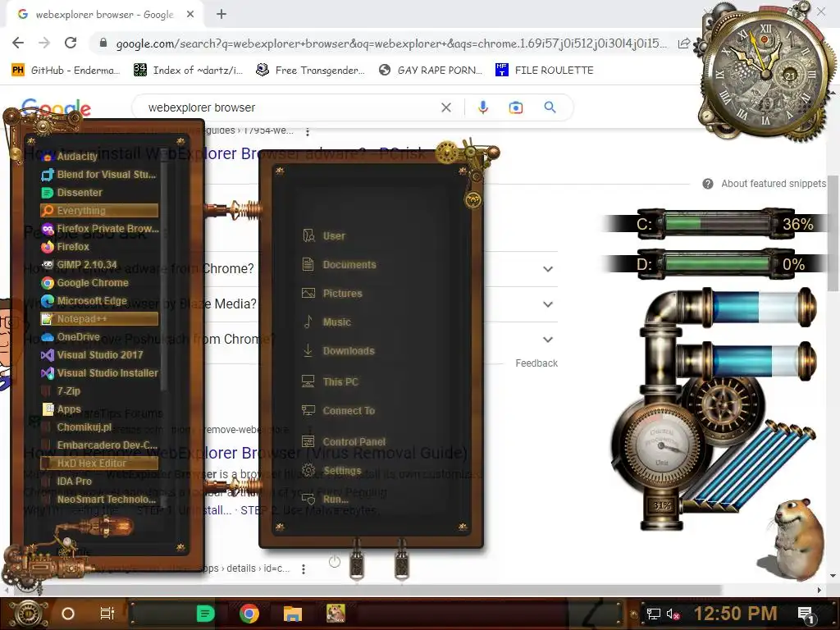Go back using Chrome's back arrow

(18, 43)
